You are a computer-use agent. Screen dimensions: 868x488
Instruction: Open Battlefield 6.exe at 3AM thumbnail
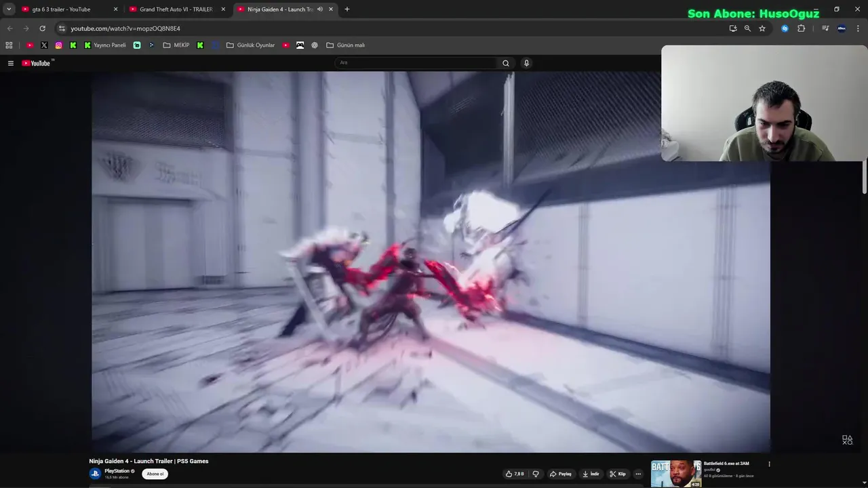[x=676, y=474]
